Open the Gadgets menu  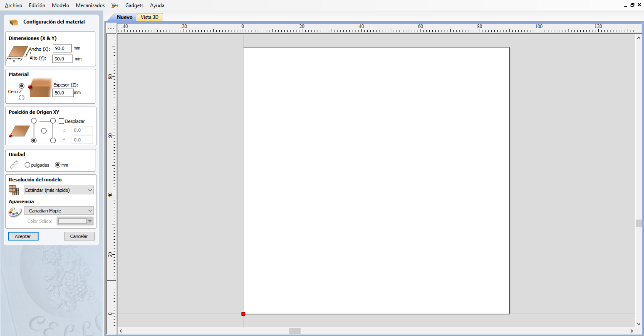point(134,5)
